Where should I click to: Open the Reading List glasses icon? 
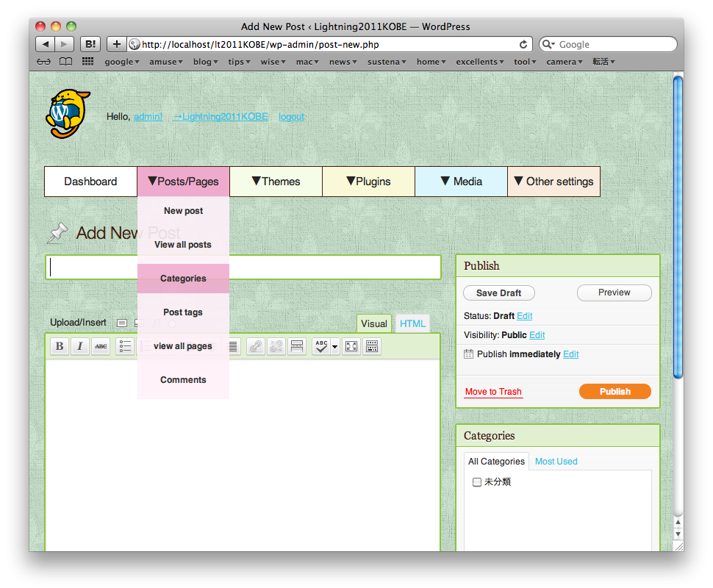click(x=43, y=62)
